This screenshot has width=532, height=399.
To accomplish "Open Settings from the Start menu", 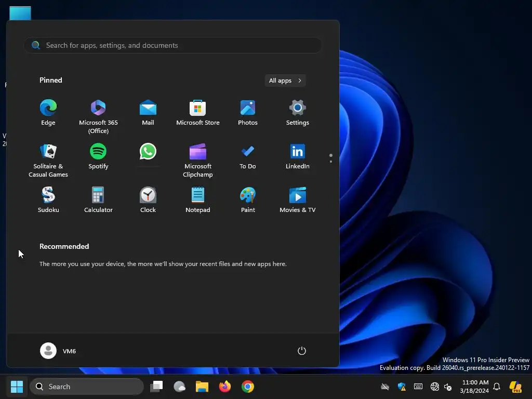I will (298, 113).
